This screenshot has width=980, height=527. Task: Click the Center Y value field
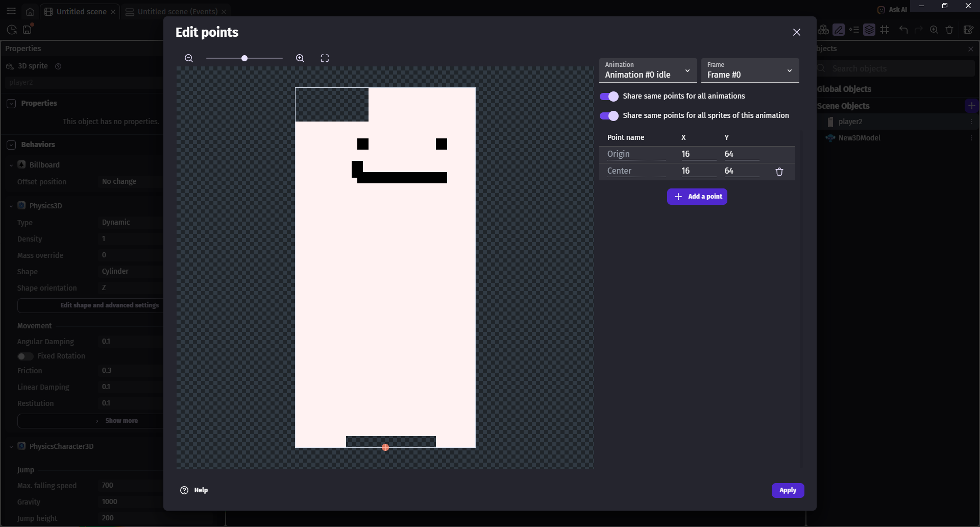(741, 171)
